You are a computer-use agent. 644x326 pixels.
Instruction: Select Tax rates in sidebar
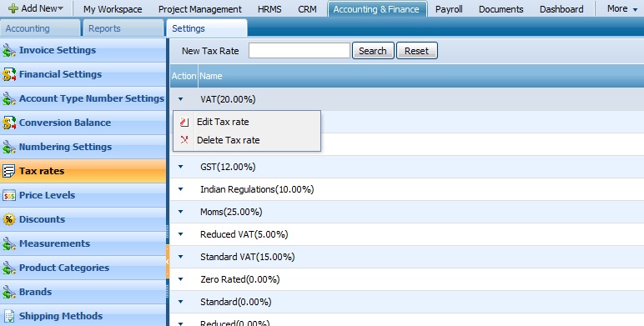[83, 171]
